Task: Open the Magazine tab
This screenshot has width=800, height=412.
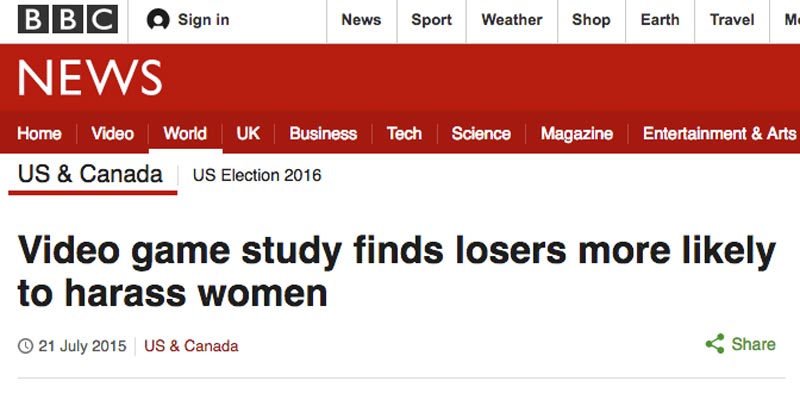Action: click(x=577, y=134)
